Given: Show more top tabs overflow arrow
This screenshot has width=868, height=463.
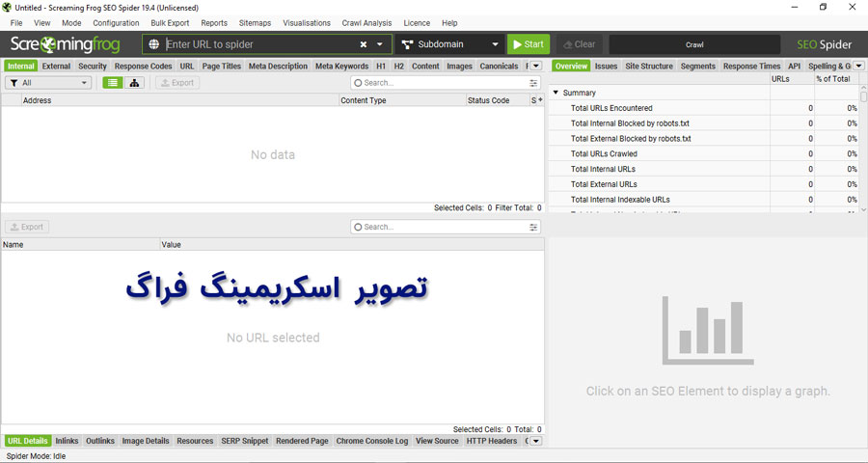Looking at the screenshot, I should click(x=535, y=66).
